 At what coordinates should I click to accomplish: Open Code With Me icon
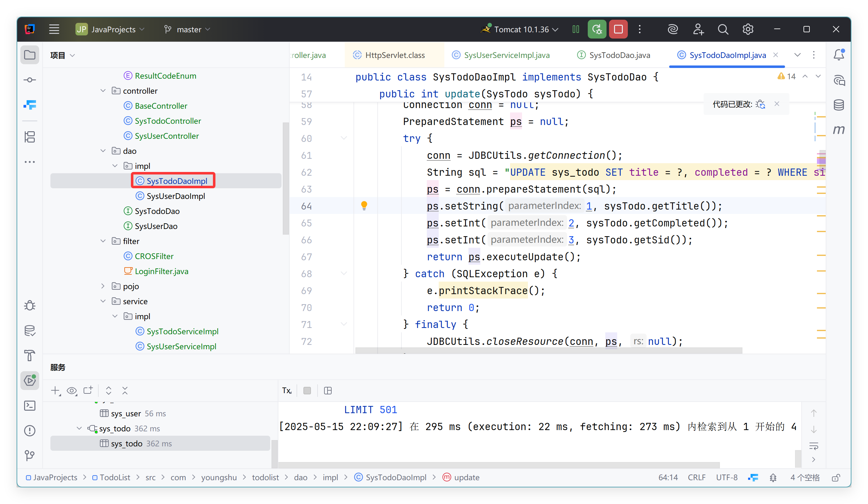698,29
